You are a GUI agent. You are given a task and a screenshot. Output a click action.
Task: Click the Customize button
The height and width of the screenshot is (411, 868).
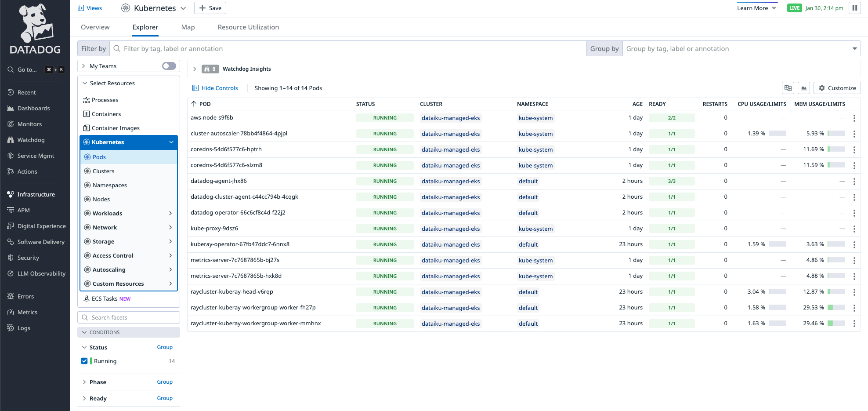[837, 88]
